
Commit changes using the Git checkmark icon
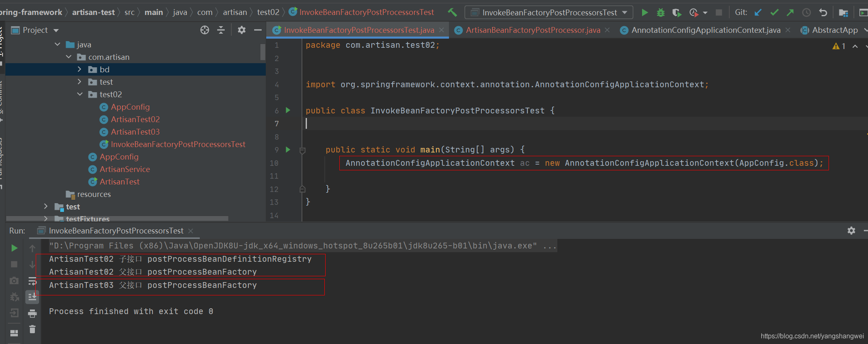(774, 12)
